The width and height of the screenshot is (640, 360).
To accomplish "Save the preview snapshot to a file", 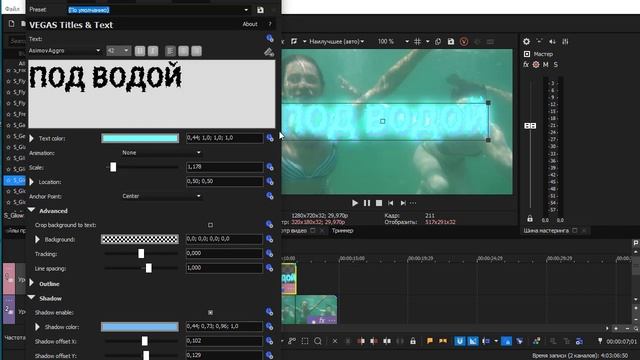I will pos(451,41).
